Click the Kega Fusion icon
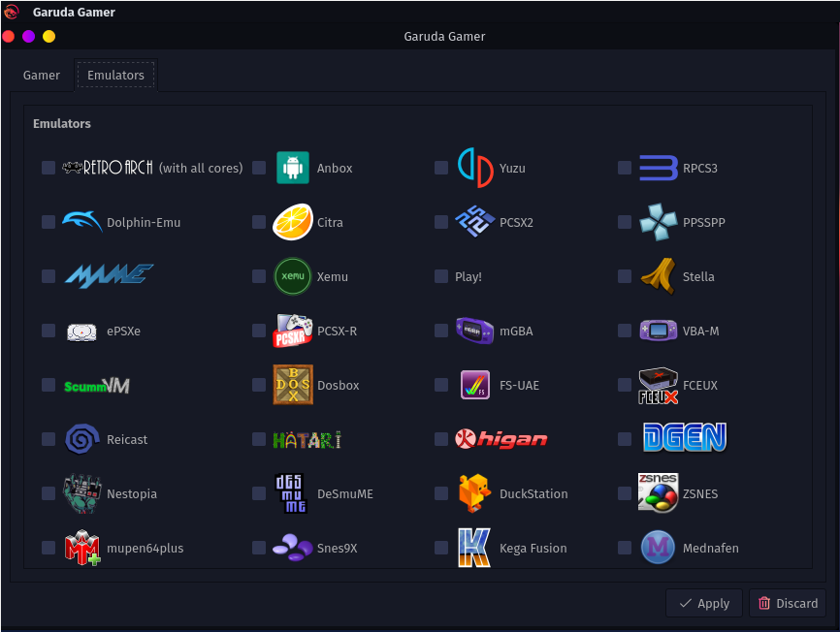The width and height of the screenshot is (840, 632). pyautogui.click(x=474, y=548)
